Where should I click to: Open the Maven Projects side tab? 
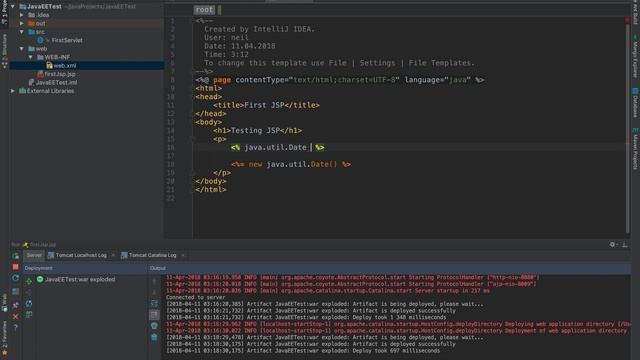(x=636, y=149)
